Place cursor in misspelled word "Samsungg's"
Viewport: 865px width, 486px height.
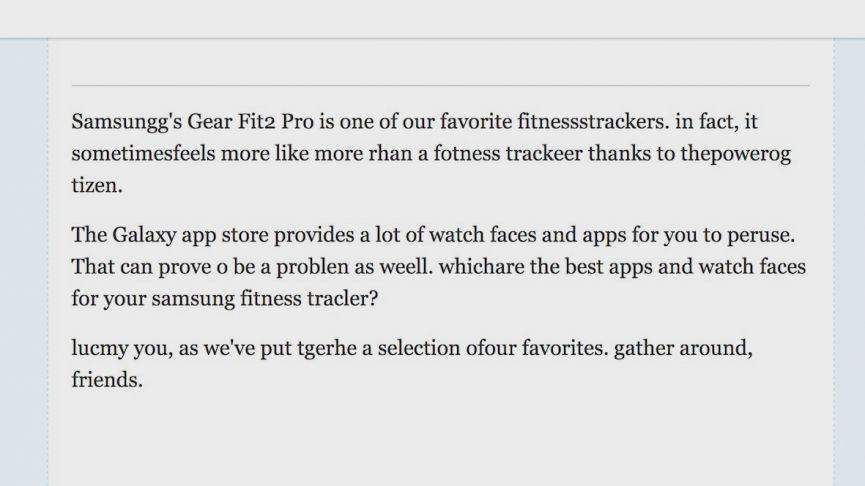point(126,122)
